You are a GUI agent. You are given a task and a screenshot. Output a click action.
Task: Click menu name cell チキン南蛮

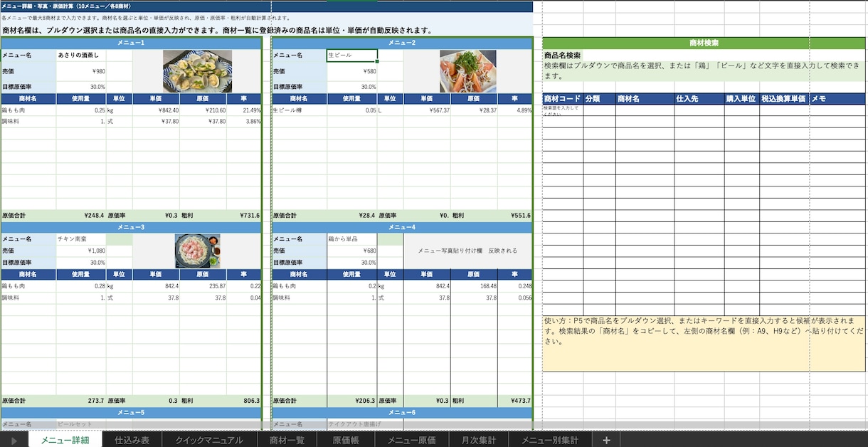click(x=81, y=239)
